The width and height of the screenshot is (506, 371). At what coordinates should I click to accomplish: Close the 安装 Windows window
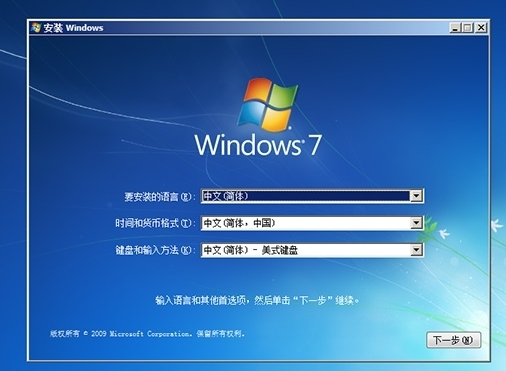click(481, 28)
